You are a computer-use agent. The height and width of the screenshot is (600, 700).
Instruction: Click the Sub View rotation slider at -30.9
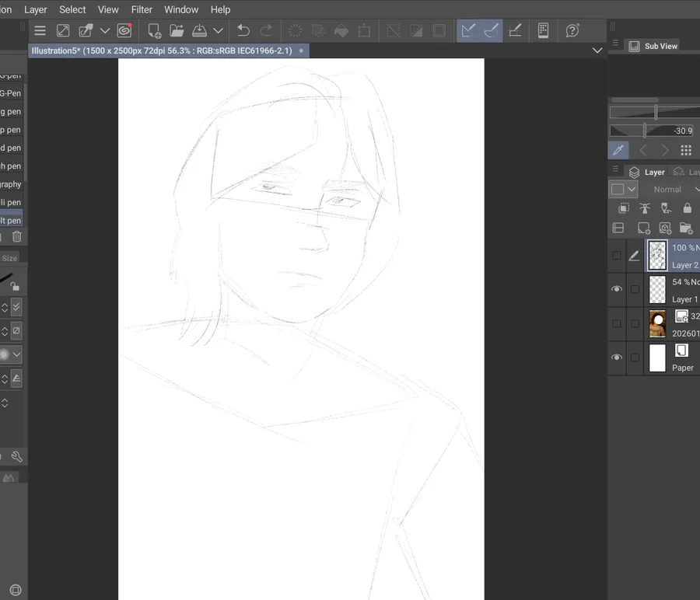651,131
